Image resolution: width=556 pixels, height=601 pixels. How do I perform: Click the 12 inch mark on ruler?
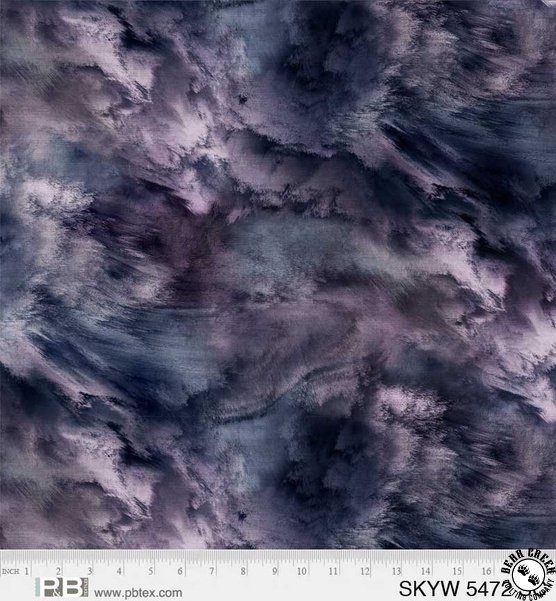[x=365, y=571]
